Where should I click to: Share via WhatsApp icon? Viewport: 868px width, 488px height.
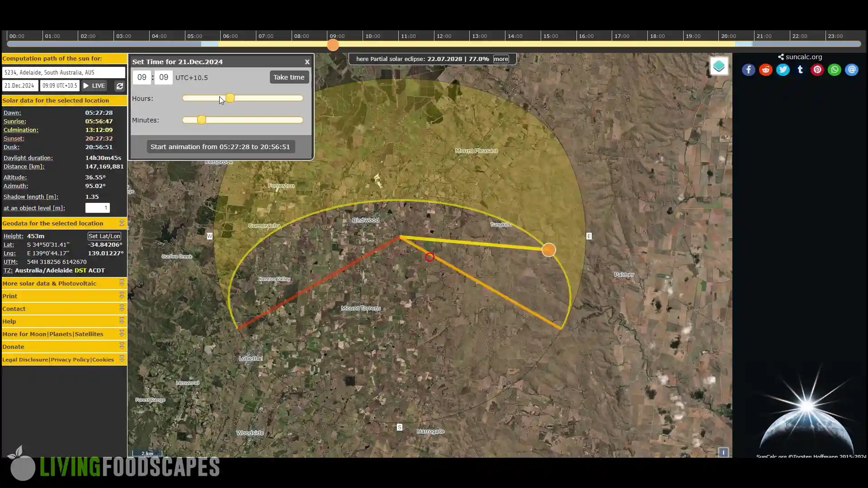click(834, 70)
